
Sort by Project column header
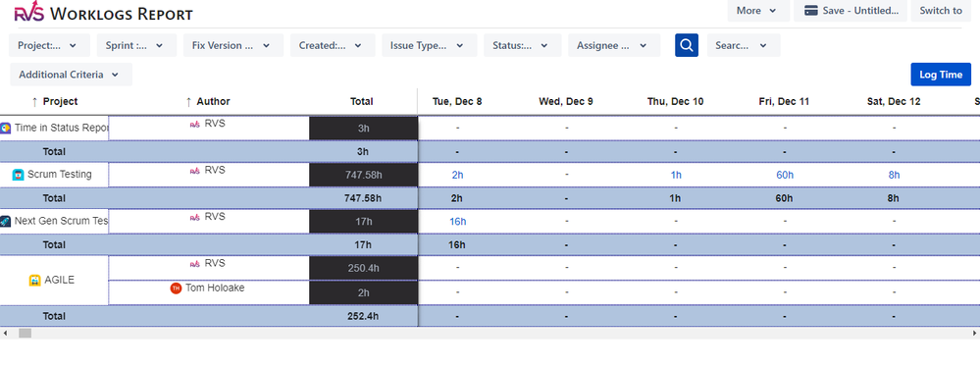tap(54, 101)
